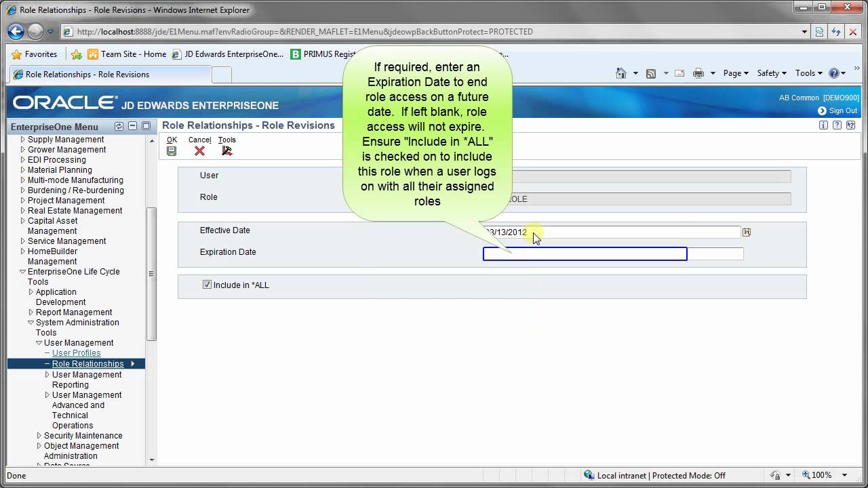Open the IE Safety menu
868x488 pixels.
(x=772, y=73)
